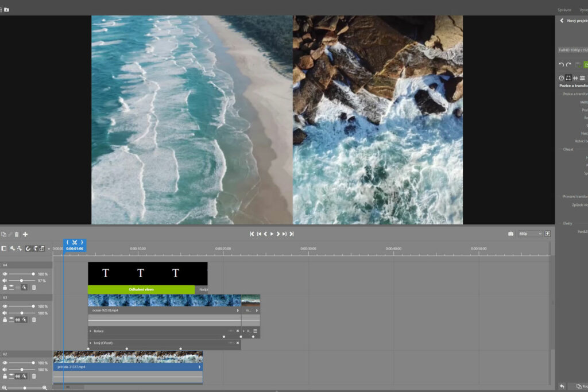Take a preview snapshot with the camera icon

coord(510,234)
